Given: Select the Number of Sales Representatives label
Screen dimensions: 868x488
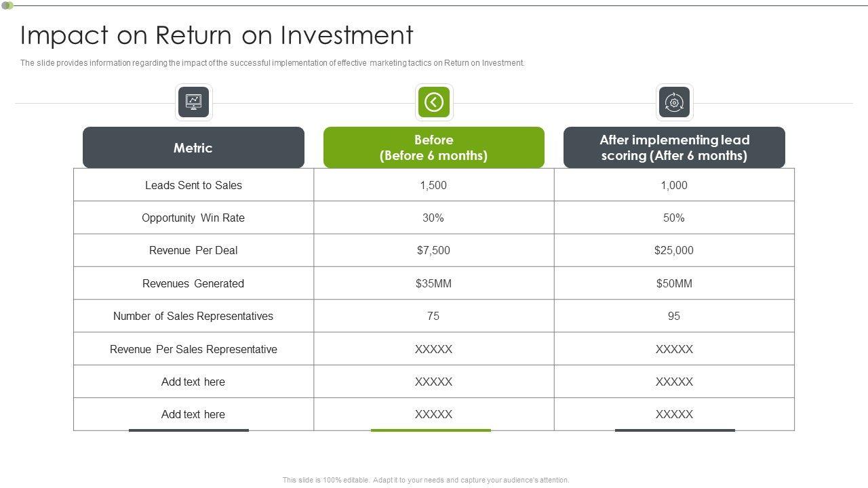Looking at the screenshot, I should pos(193,316).
